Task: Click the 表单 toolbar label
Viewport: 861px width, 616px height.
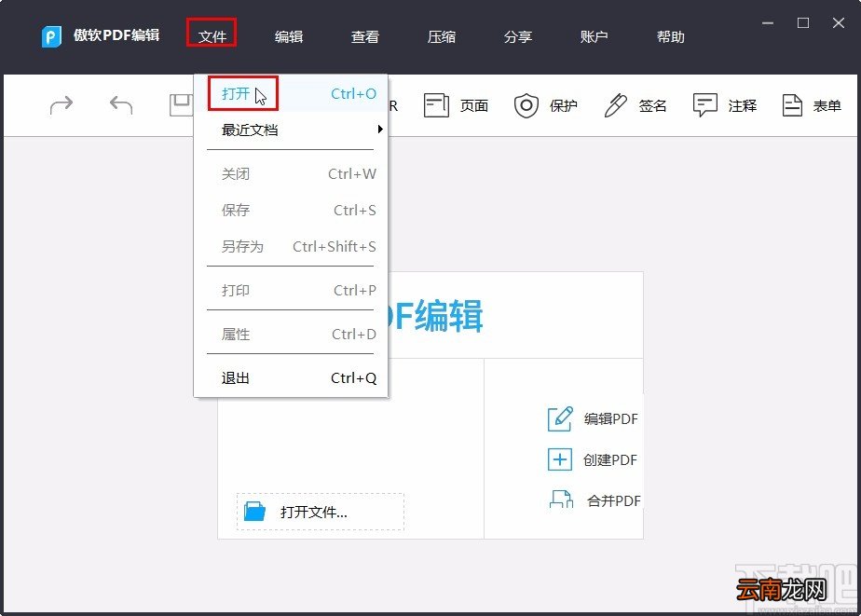Action: [x=827, y=105]
